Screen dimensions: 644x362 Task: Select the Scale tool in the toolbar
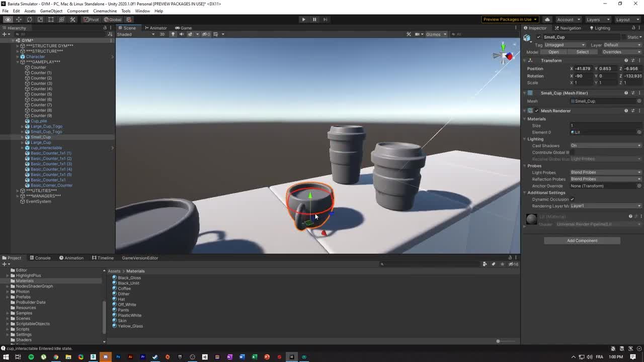point(40,20)
